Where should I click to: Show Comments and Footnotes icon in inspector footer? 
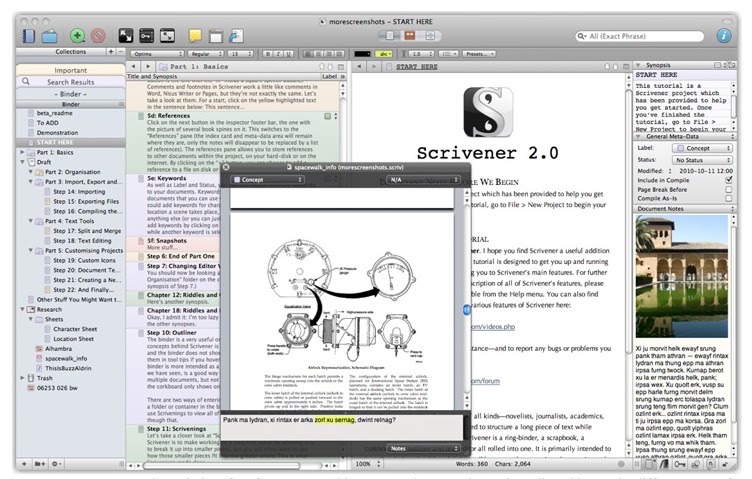(711, 464)
